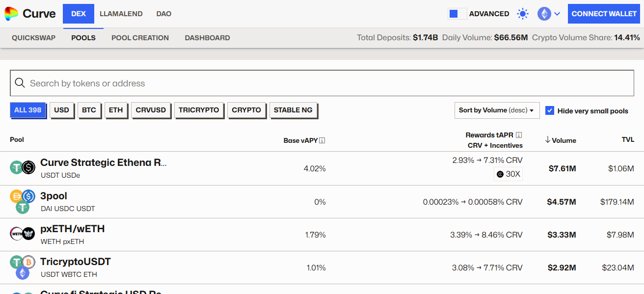Image resolution: width=644 pixels, height=294 pixels.
Task: Open POOL CREATION page
Action: 140,38
